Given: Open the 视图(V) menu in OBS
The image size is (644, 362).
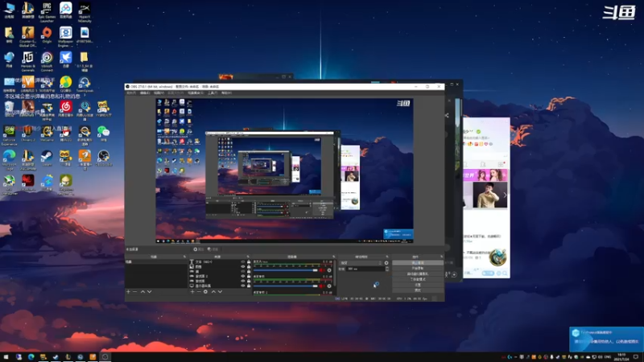Looking at the screenshot, I should pos(159,93).
